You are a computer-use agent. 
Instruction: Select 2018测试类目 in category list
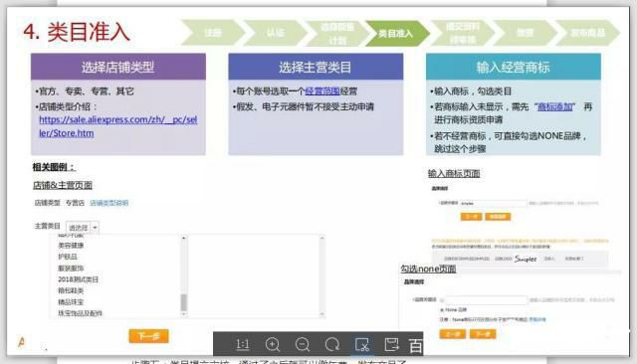pos(78,279)
